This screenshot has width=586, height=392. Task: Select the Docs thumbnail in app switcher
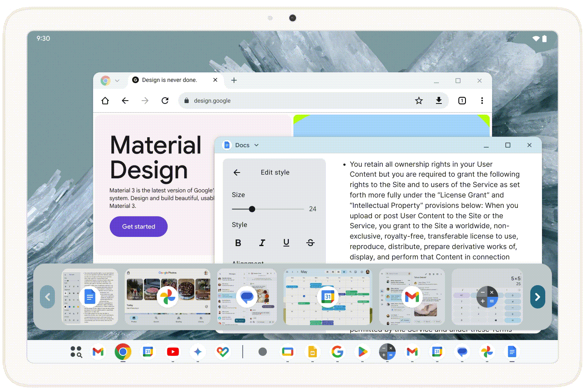click(90, 297)
